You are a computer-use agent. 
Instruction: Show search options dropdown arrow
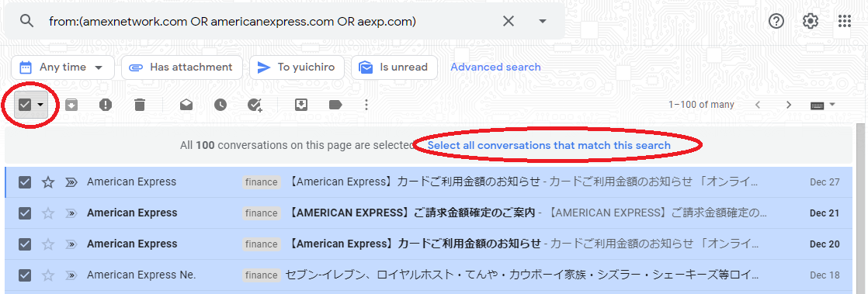tap(543, 22)
